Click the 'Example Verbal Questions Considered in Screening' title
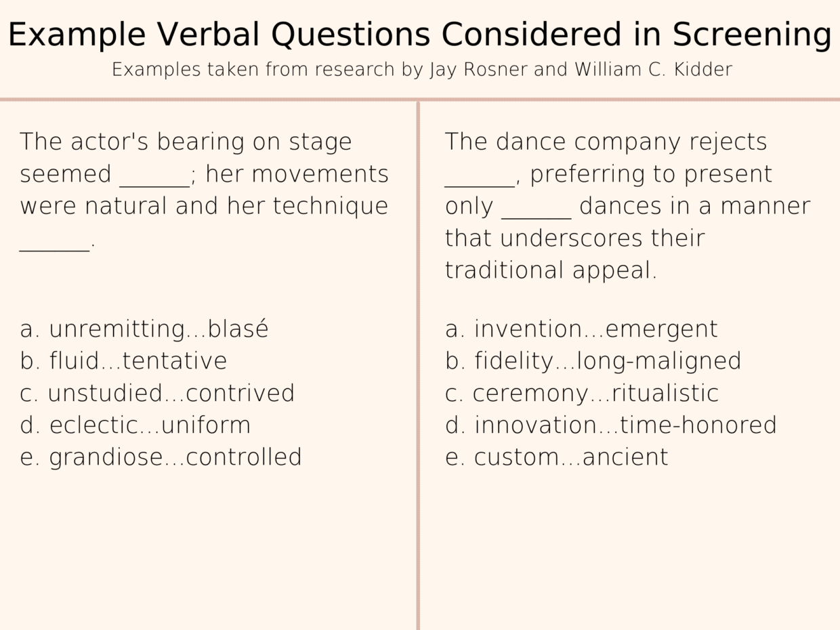This screenshot has height=630, width=840. (420, 35)
